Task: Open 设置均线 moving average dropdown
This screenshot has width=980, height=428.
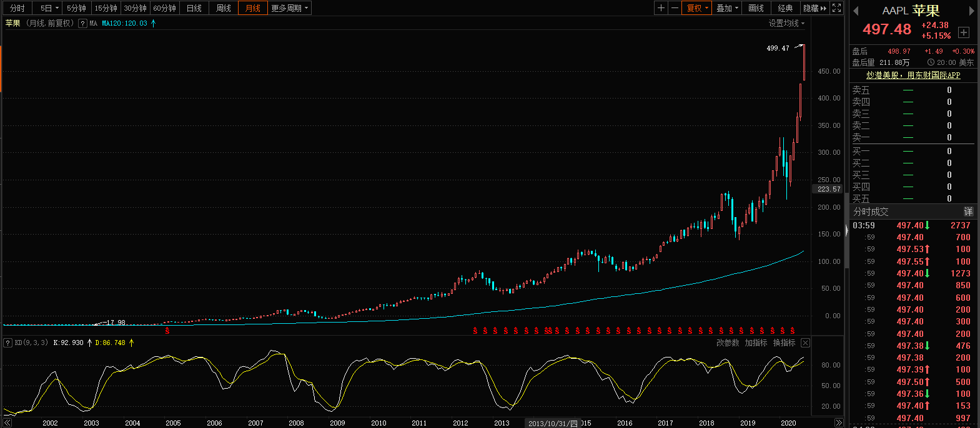Action: (x=786, y=23)
